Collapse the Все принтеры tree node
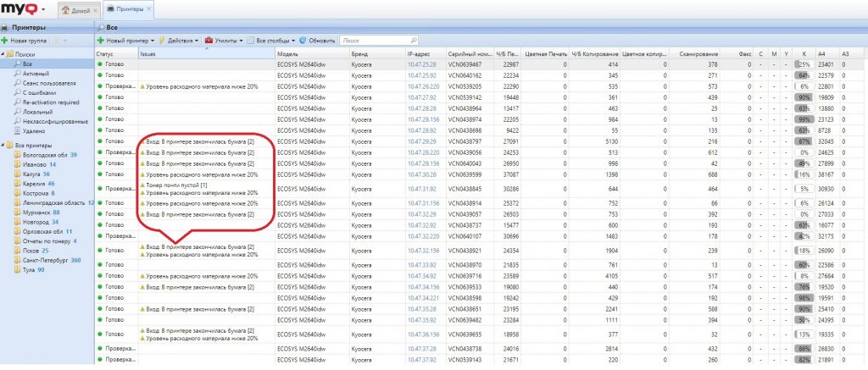868x370 pixels. tap(3, 145)
